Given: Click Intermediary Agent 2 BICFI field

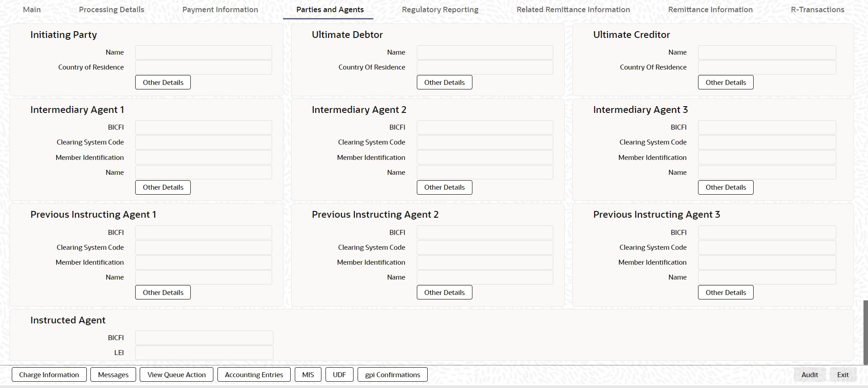Looking at the screenshot, I should click(x=485, y=127).
